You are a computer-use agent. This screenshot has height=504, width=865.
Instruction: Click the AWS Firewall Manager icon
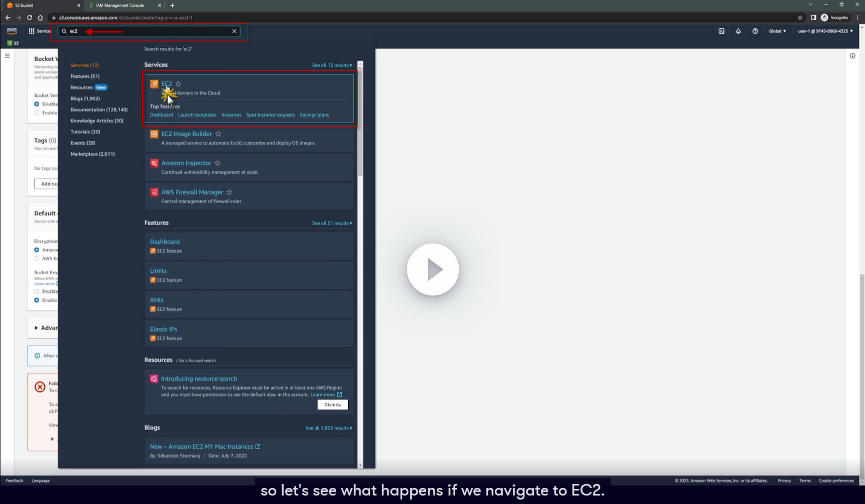tap(154, 192)
